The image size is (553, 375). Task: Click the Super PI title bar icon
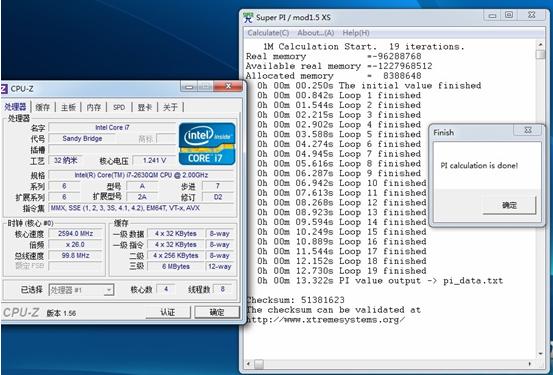click(248, 17)
